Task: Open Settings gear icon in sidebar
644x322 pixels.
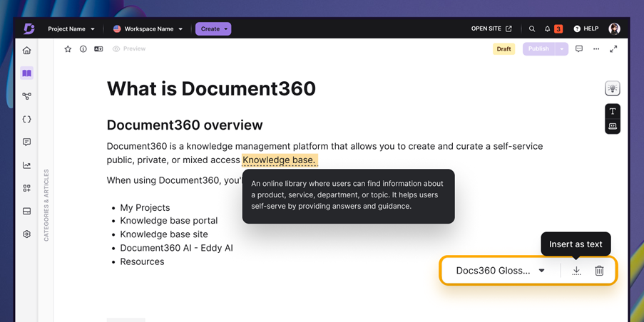Action: tap(26, 234)
